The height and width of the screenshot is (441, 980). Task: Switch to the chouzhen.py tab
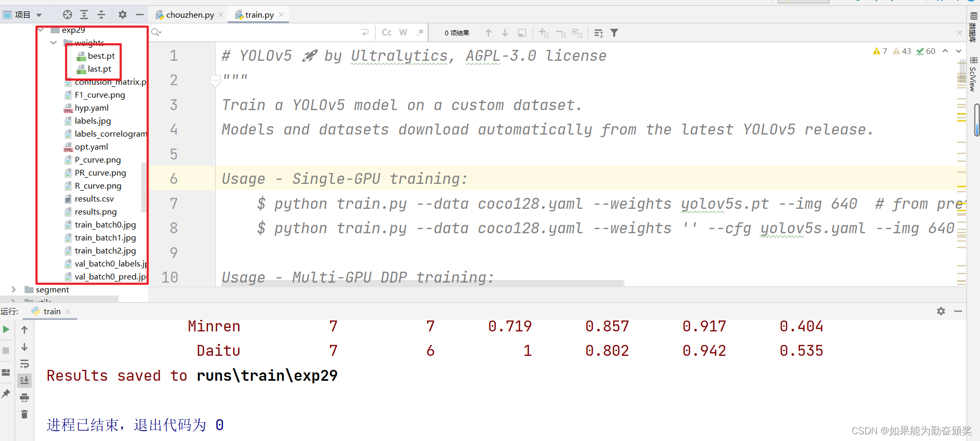click(x=190, y=15)
